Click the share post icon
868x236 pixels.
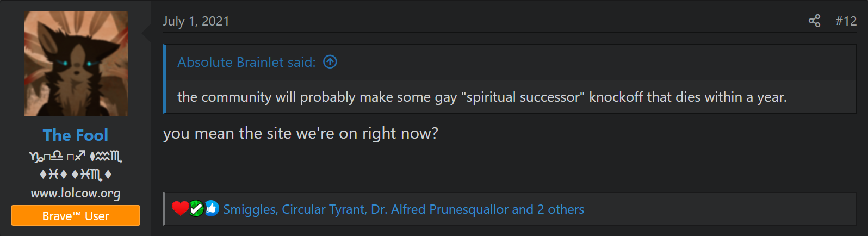coord(814,21)
